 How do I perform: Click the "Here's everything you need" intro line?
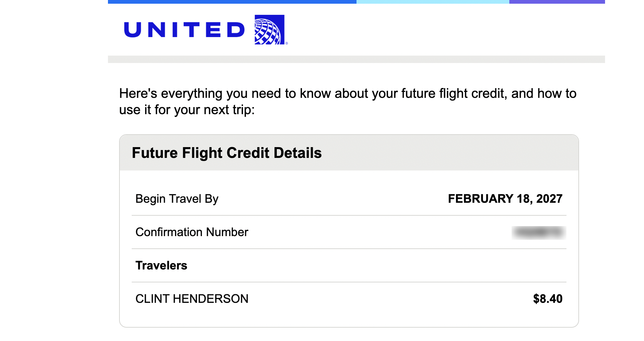click(348, 93)
